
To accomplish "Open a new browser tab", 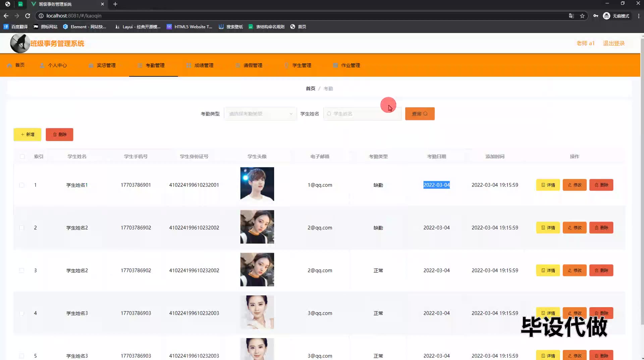I will click(115, 4).
